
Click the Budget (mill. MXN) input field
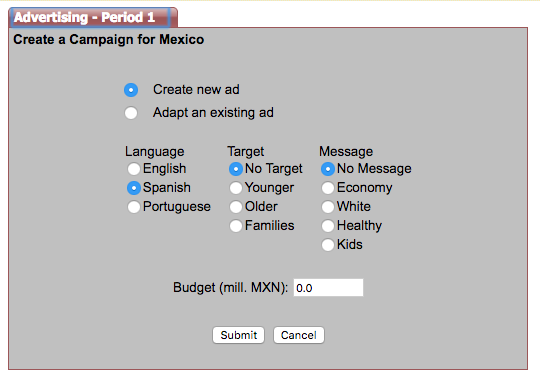coord(328,288)
